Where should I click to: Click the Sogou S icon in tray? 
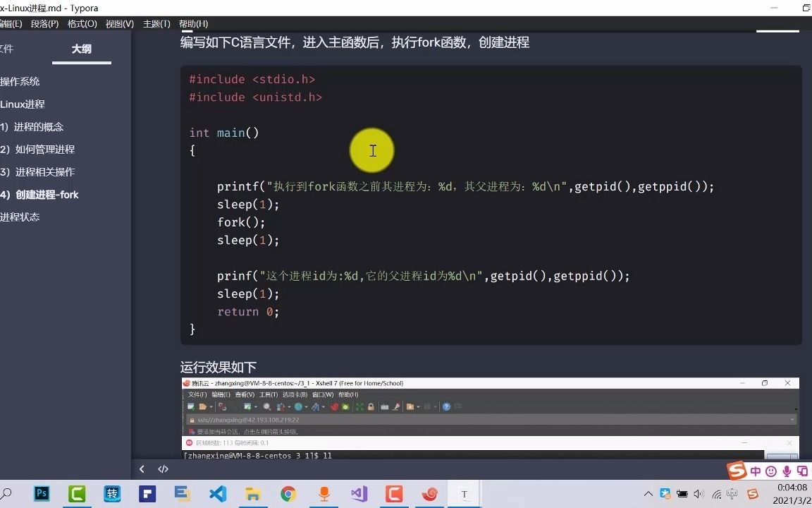click(x=753, y=493)
